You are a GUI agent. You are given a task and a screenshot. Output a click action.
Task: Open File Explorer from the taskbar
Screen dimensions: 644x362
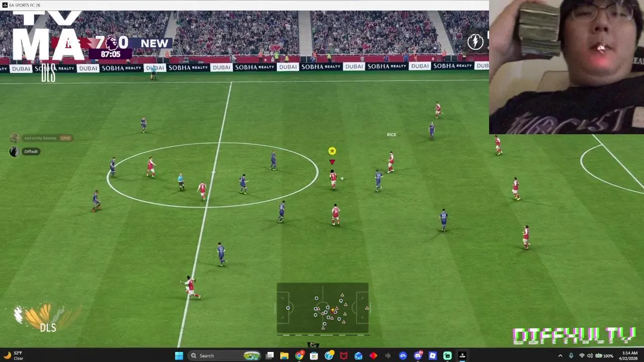(x=284, y=355)
